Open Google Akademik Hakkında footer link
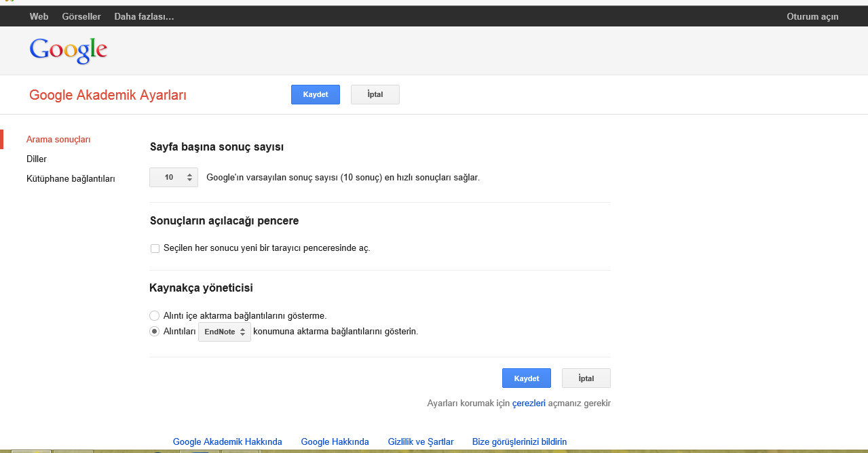868x453 pixels. tap(227, 441)
